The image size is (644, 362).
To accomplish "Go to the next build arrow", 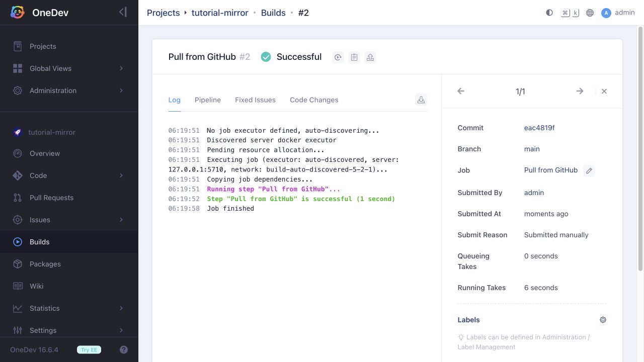I will (580, 91).
